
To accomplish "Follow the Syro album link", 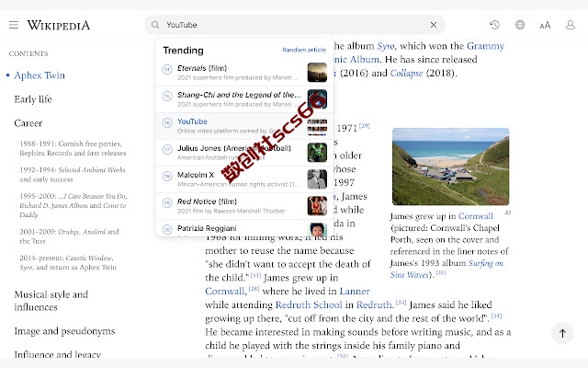I will [x=386, y=46].
